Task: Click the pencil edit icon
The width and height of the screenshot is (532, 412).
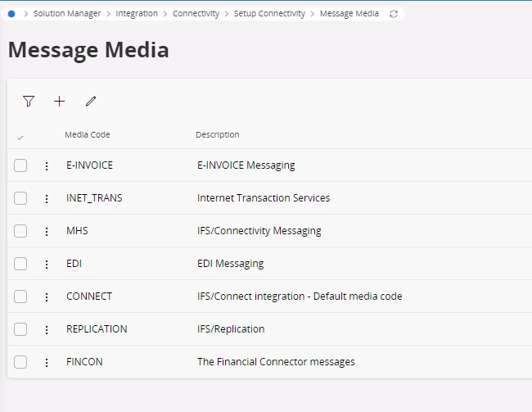Action: 91,102
